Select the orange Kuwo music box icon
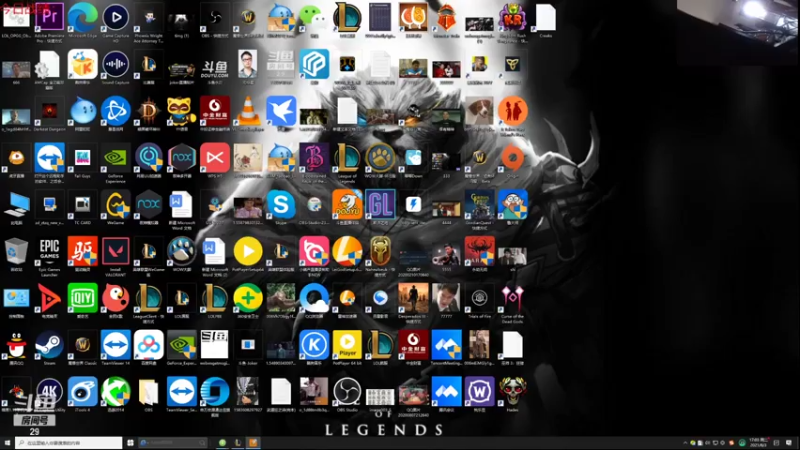 (x=83, y=64)
